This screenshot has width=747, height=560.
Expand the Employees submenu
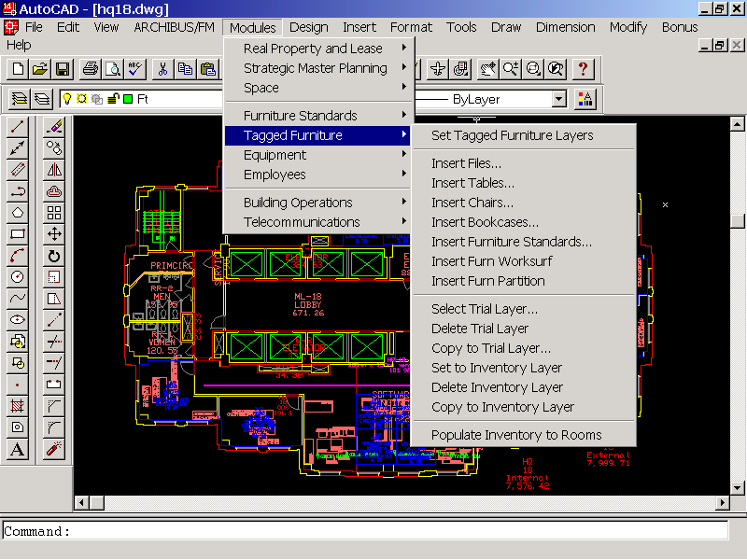[317, 175]
